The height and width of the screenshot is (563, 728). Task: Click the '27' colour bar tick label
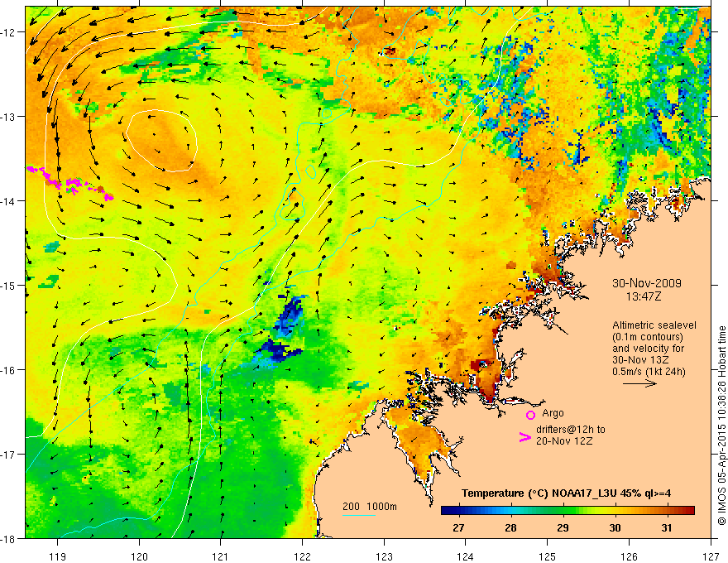pyautogui.click(x=458, y=528)
